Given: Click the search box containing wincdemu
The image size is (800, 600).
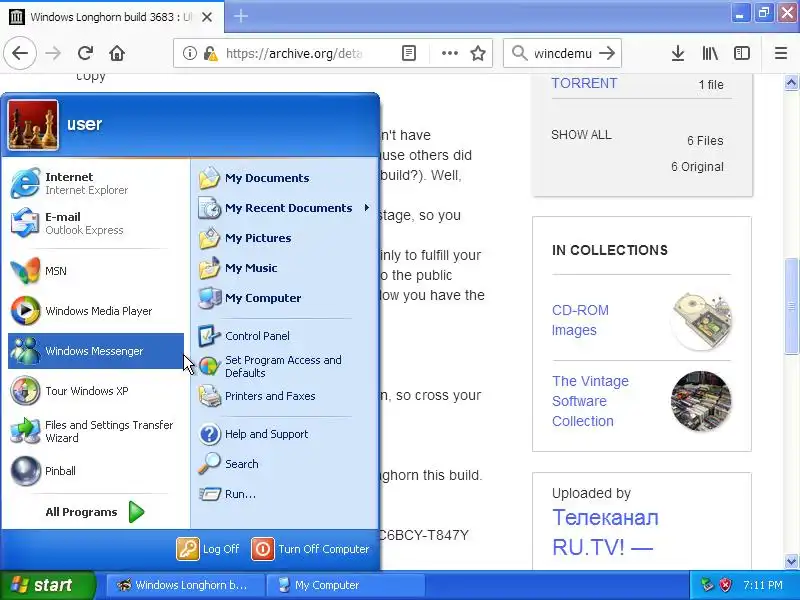Looking at the screenshot, I should tap(563, 53).
